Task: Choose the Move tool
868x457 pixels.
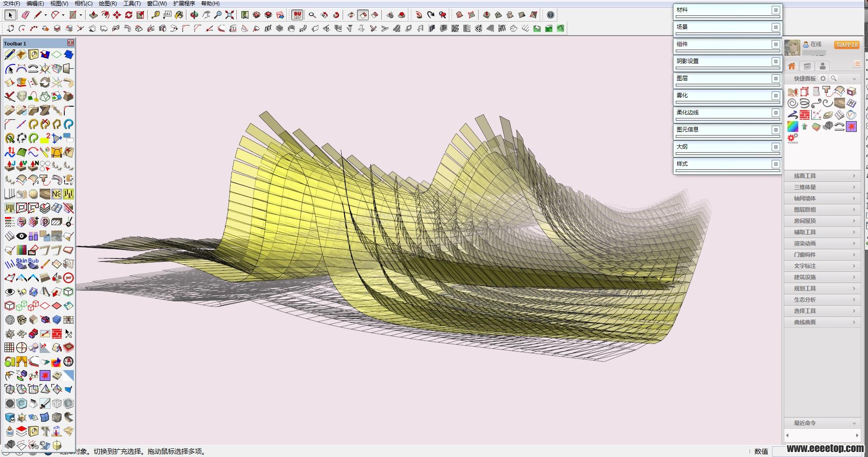Action: click(117, 15)
